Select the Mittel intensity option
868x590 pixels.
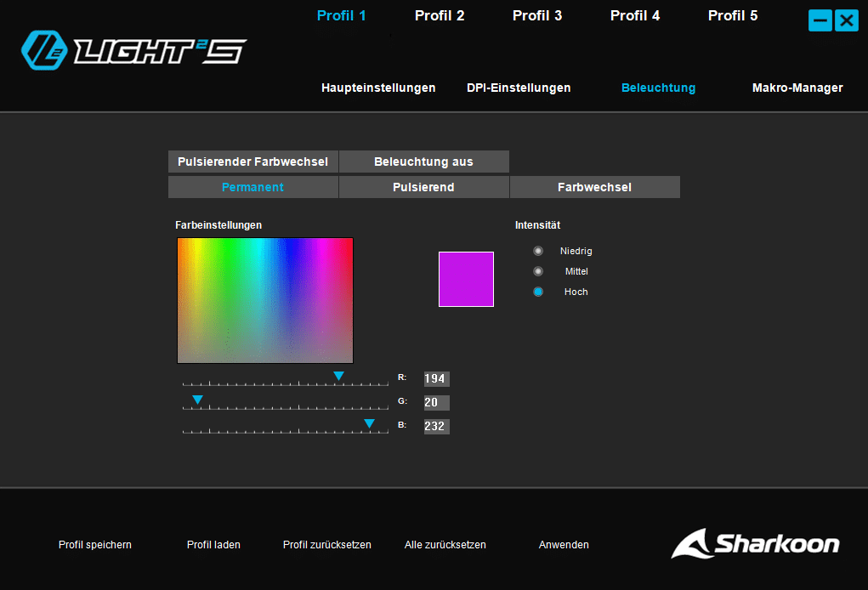click(538, 271)
